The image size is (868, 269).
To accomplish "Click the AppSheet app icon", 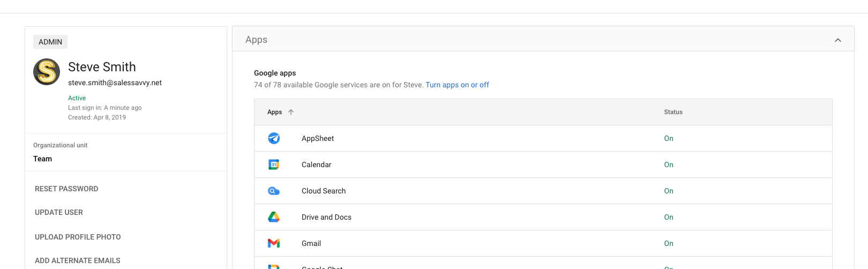I will click(274, 138).
